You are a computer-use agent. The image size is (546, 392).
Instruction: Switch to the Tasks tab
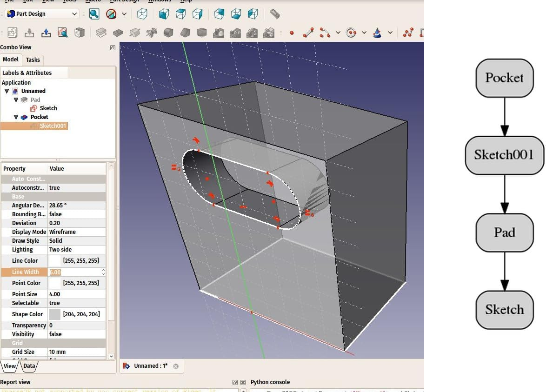33,60
